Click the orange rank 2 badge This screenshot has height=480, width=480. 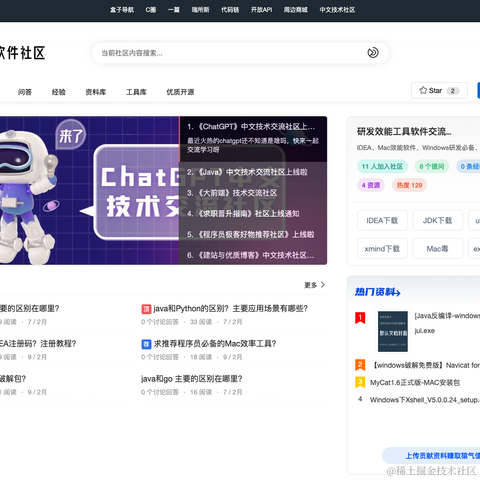(x=360, y=365)
